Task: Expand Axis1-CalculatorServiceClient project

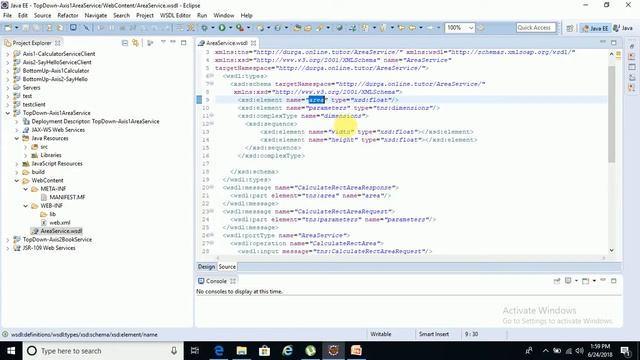Action: click(7, 54)
